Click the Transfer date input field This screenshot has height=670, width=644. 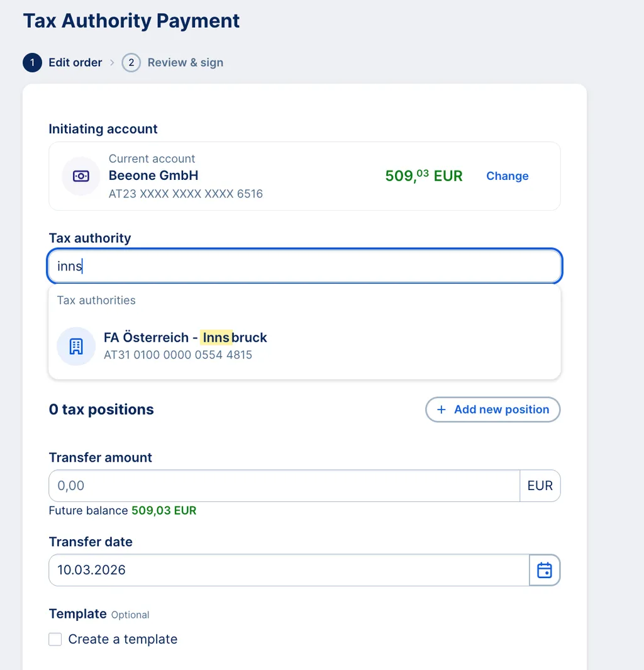point(289,570)
